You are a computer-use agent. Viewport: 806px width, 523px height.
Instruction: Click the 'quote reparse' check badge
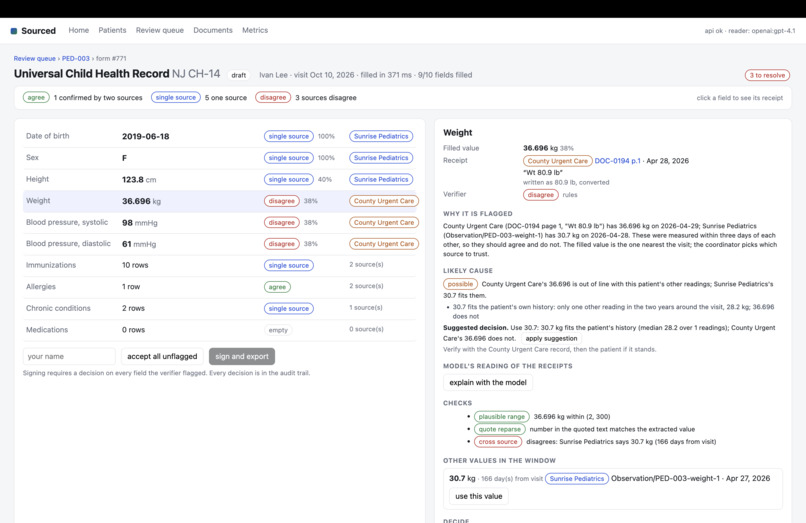tap(500, 429)
